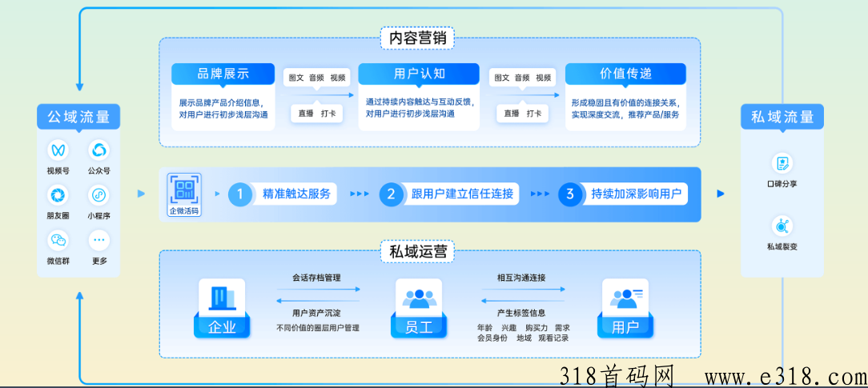868x388 pixels.
Task: Click the 跟用户建立信任连接 step
Action: (462, 194)
